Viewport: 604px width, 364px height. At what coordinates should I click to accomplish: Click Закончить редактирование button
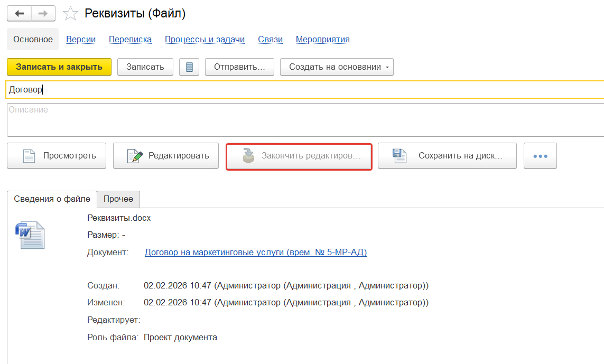(299, 156)
